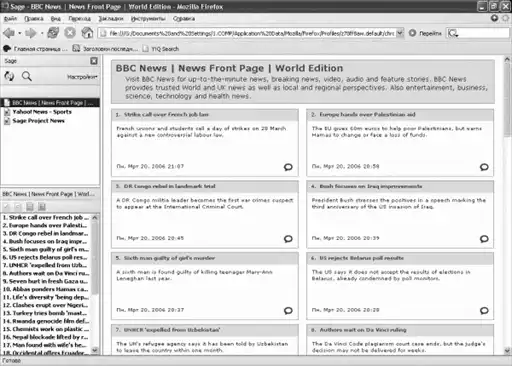Image resolution: width=512 pixels, height=366 pixels.
Task: Open the Help menu
Action: click(184, 19)
